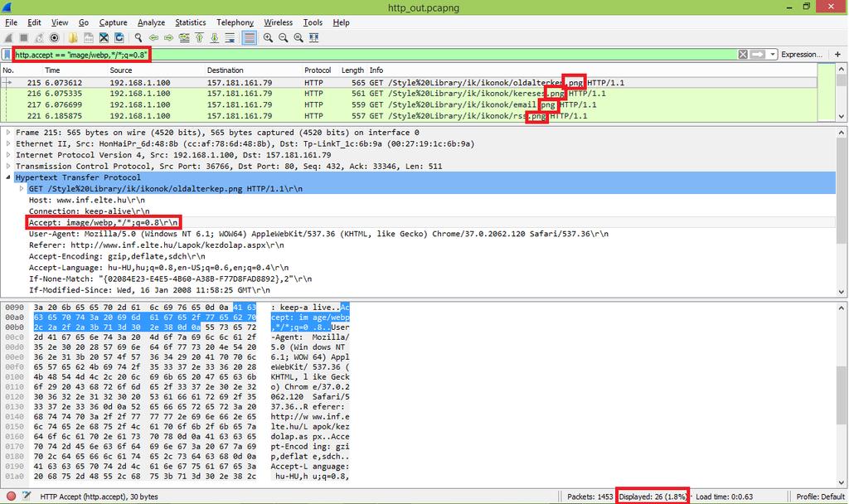The height and width of the screenshot is (504, 849).
Task: Expand Transmission Control Protocol node
Action: pyautogui.click(x=8, y=166)
